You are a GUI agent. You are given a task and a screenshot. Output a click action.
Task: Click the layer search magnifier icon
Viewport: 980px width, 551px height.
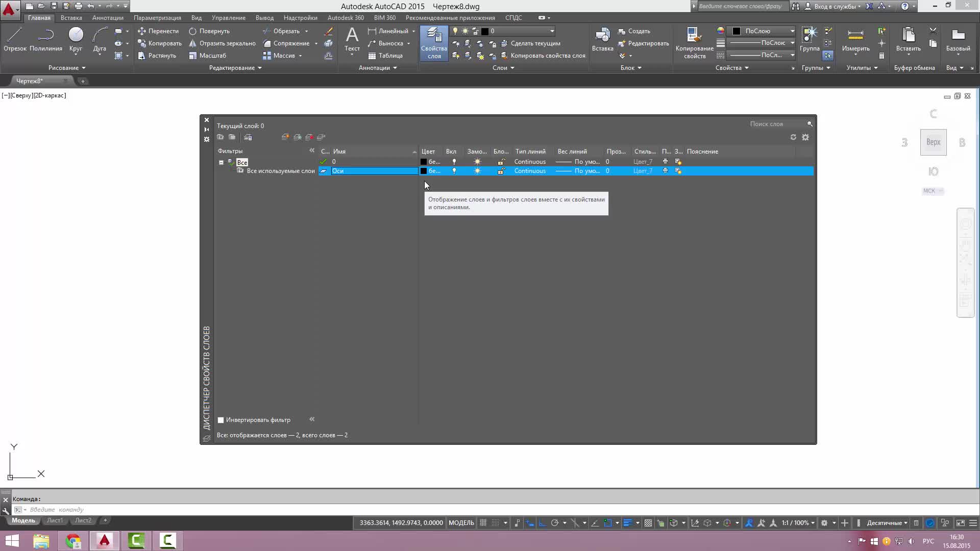pyautogui.click(x=810, y=124)
